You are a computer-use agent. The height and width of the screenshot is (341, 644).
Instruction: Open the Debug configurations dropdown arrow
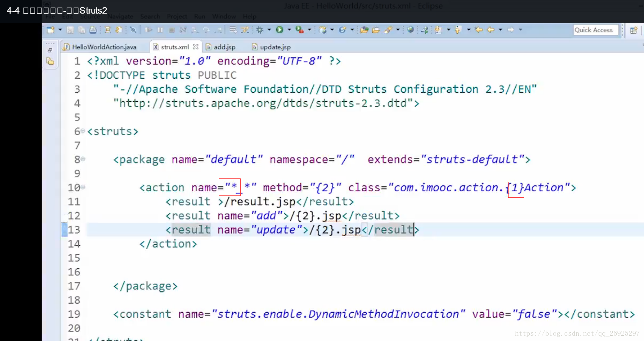[269, 29]
